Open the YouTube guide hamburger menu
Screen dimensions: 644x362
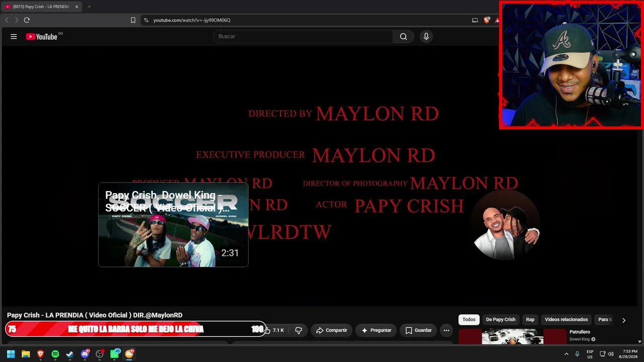[x=14, y=36]
